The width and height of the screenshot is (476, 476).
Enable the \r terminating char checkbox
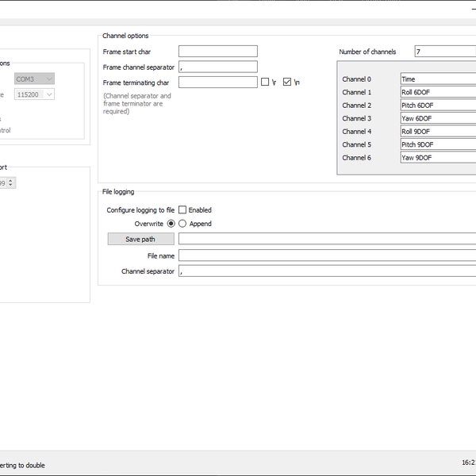click(x=265, y=82)
